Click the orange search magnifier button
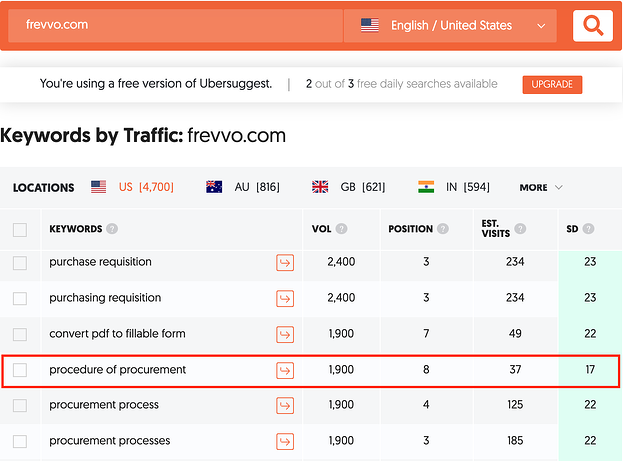623x461 pixels. tap(592, 26)
